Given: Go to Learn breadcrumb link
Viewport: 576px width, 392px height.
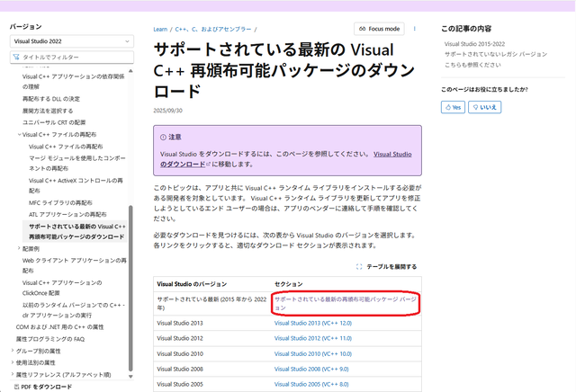Looking at the screenshot, I should 160,30.
